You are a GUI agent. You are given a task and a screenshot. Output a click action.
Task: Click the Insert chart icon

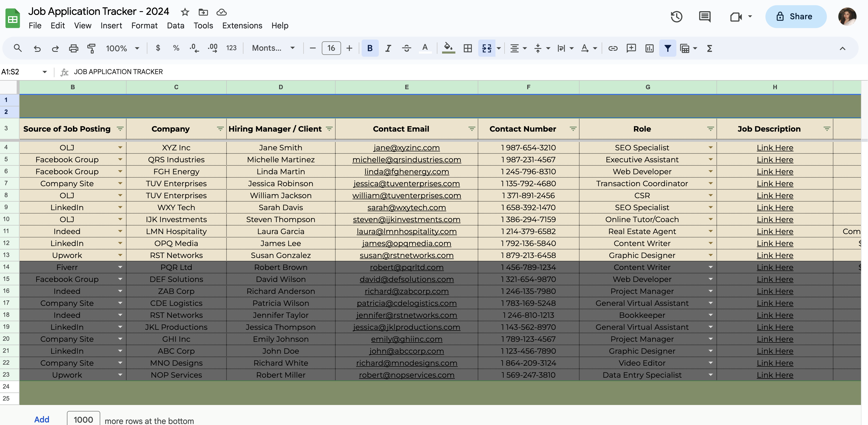pos(649,48)
